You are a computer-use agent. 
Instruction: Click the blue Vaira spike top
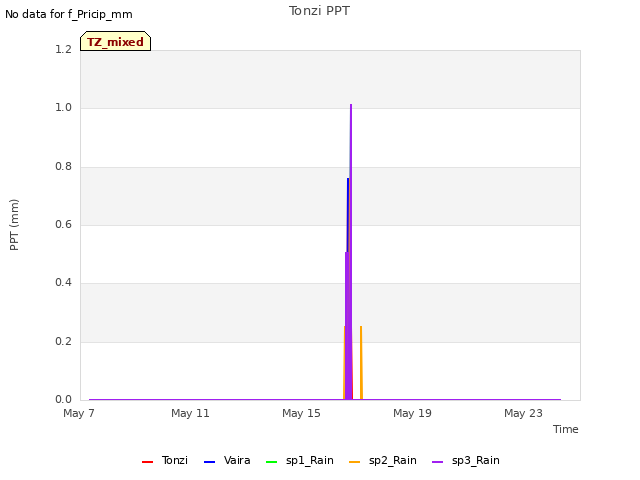coord(348,179)
